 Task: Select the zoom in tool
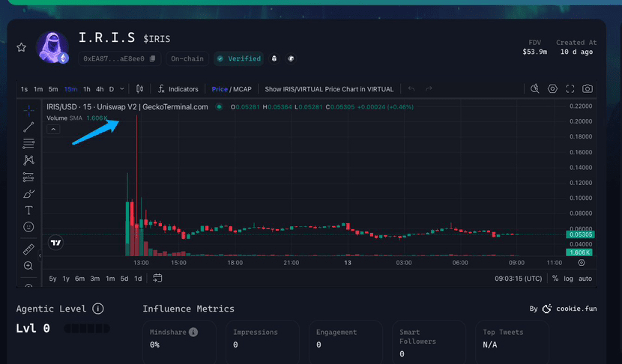pyautogui.click(x=28, y=266)
